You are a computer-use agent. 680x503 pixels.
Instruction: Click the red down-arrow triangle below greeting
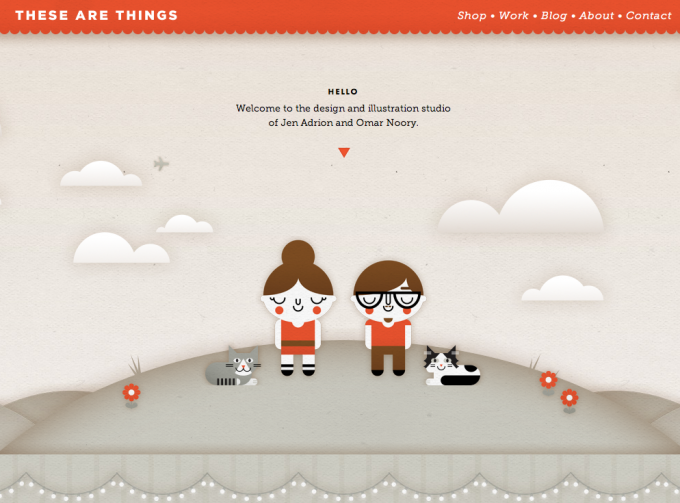click(344, 152)
